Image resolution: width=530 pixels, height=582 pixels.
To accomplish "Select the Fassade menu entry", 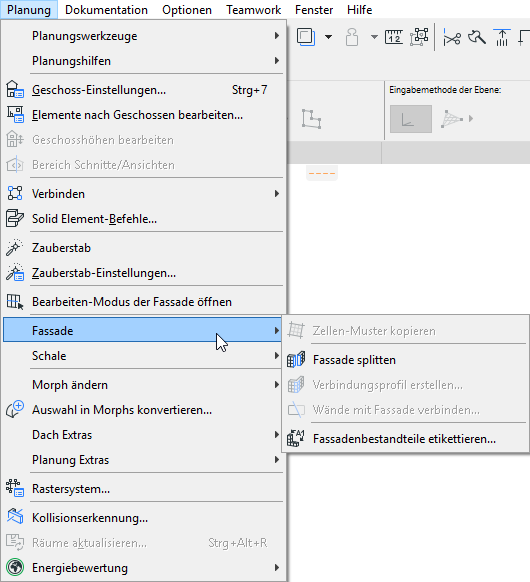I will 142,330.
